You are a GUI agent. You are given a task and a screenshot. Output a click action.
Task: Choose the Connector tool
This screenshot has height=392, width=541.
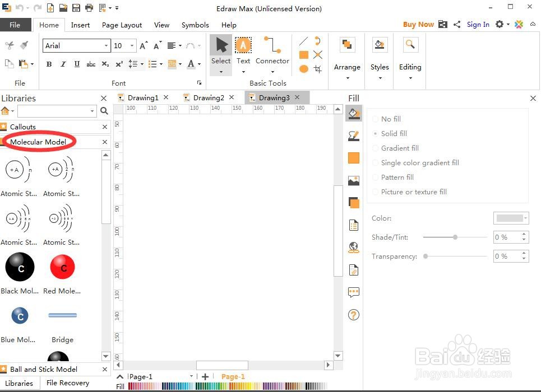(272, 54)
